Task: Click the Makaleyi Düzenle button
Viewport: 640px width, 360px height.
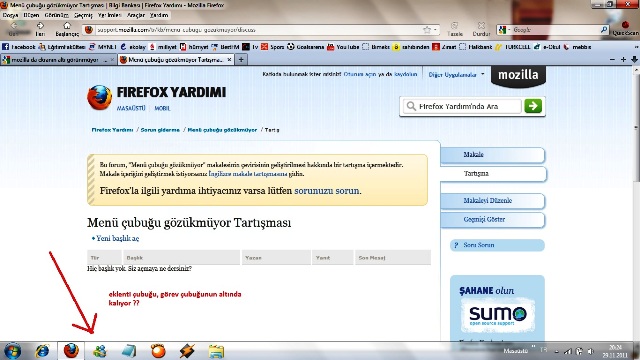Action: point(492,200)
